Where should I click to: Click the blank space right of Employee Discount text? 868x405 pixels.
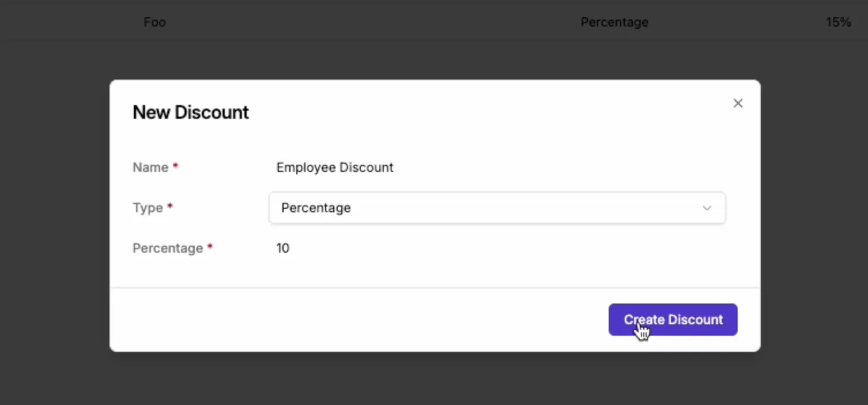[x=559, y=167]
